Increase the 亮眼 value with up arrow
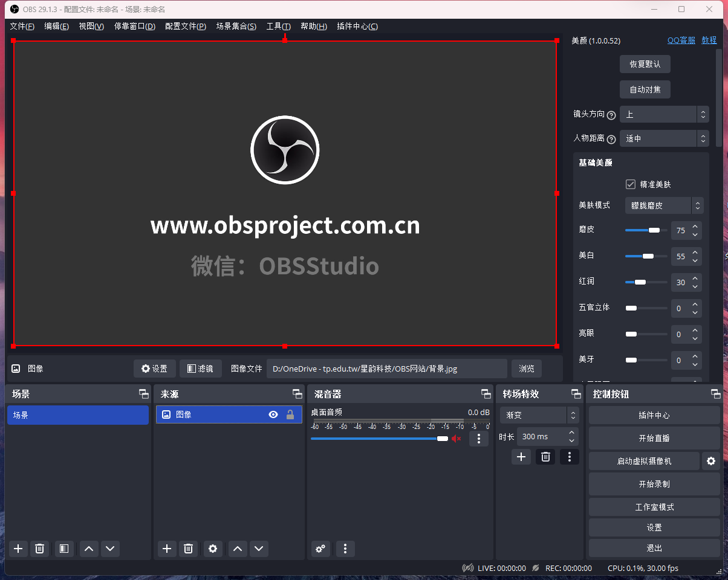This screenshot has width=728, height=580. (x=695, y=330)
